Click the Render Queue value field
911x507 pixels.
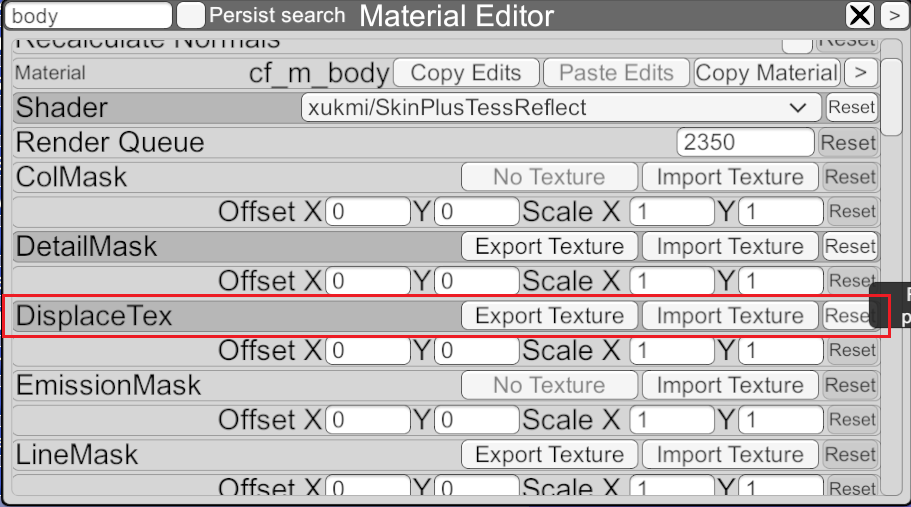(745, 142)
